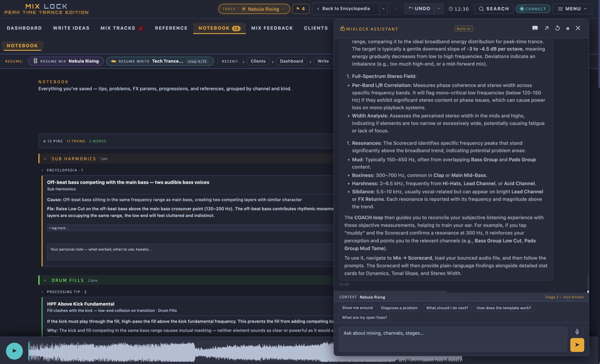The width and height of the screenshot is (600, 364).
Task: Choose the Diagnose a problem suggestion
Action: coord(399,308)
